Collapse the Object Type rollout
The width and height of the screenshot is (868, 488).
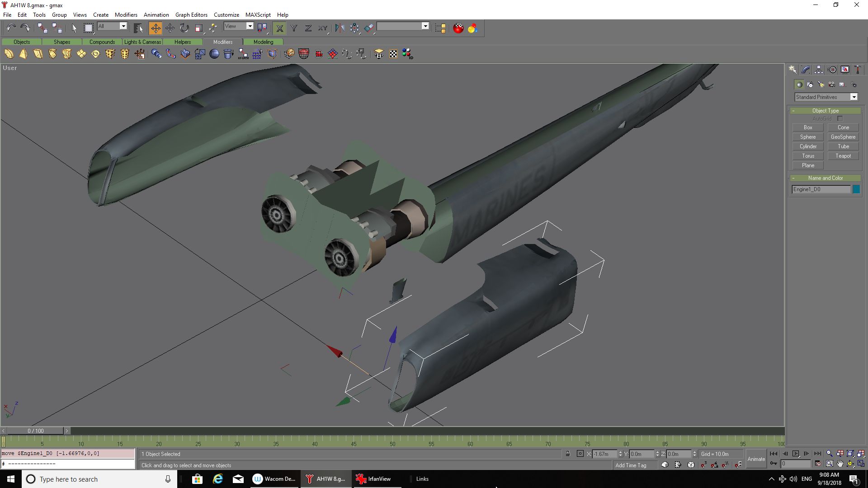click(825, 111)
